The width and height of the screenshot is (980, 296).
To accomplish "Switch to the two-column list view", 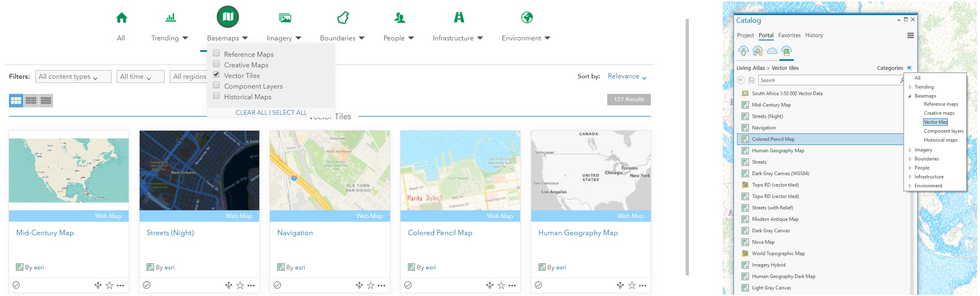I will tap(31, 100).
